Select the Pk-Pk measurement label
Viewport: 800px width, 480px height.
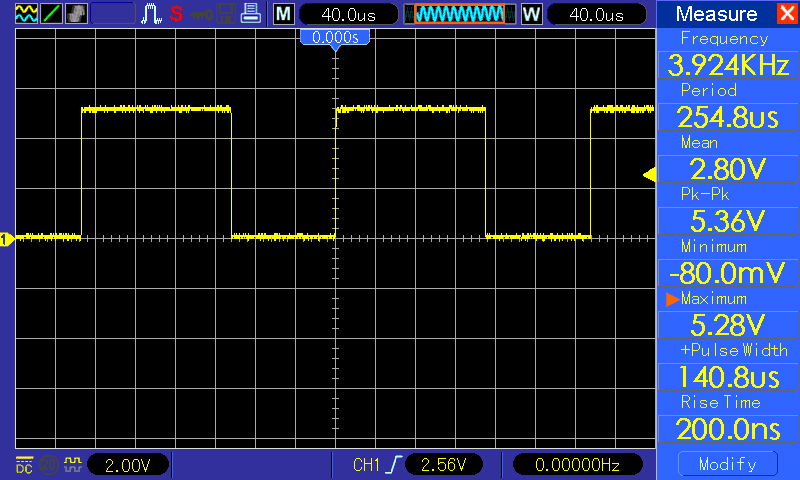pos(705,194)
